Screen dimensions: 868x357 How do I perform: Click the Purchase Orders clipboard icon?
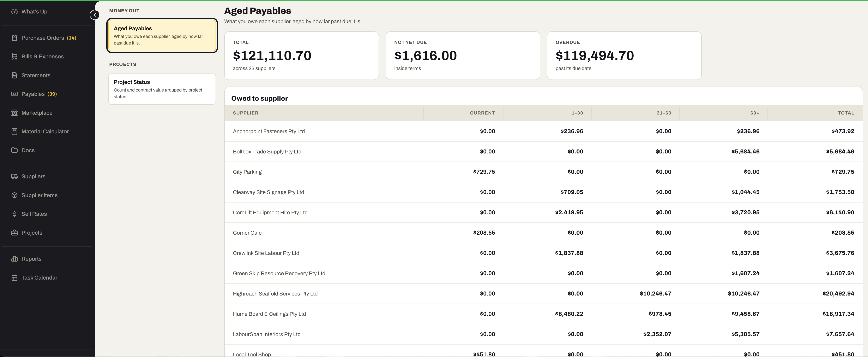(x=14, y=38)
